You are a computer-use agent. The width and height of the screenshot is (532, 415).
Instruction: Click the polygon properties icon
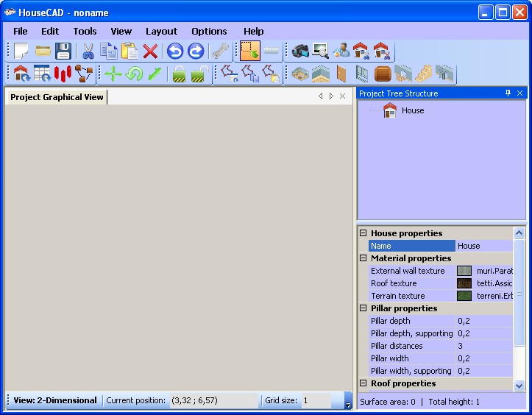point(230,74)
